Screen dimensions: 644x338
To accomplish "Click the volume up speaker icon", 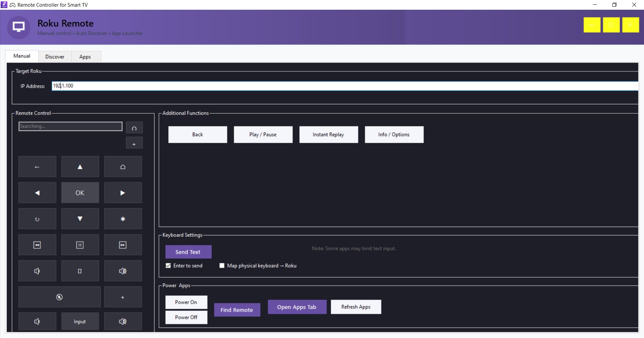I will coord(123,271).
